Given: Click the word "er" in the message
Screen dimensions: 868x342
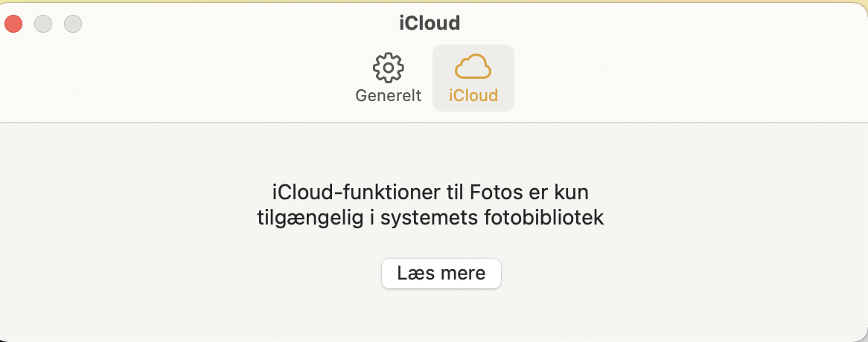Looking at the screenshot, I should coord(540,193).
